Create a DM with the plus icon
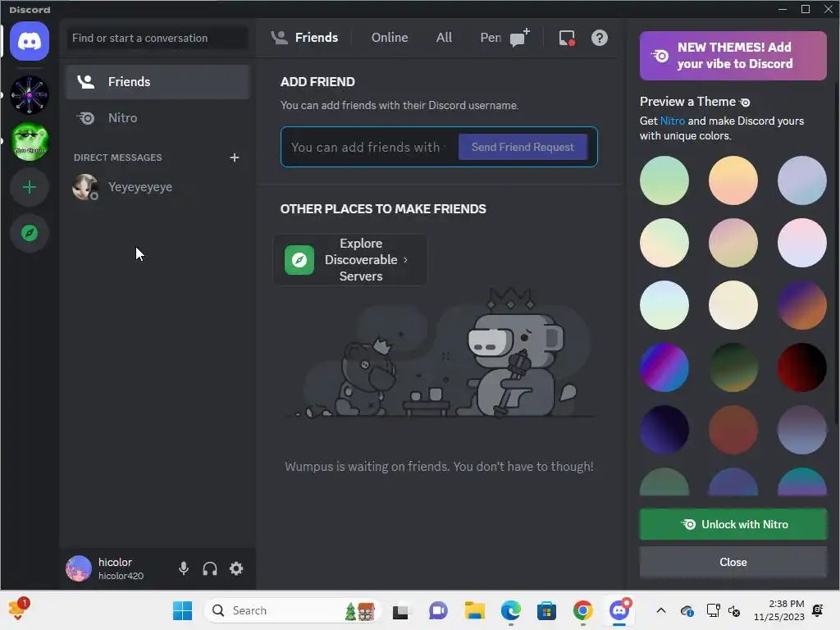840x630 pixels. [x=234, y=157]
